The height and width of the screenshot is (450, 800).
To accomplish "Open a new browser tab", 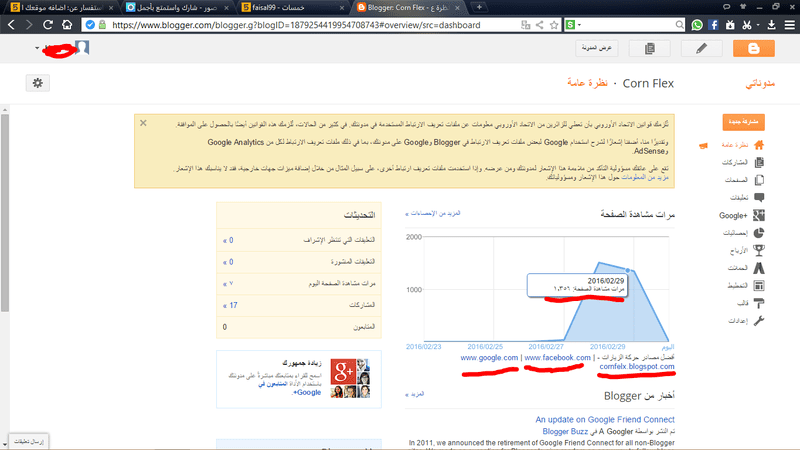I will [479, 7].
